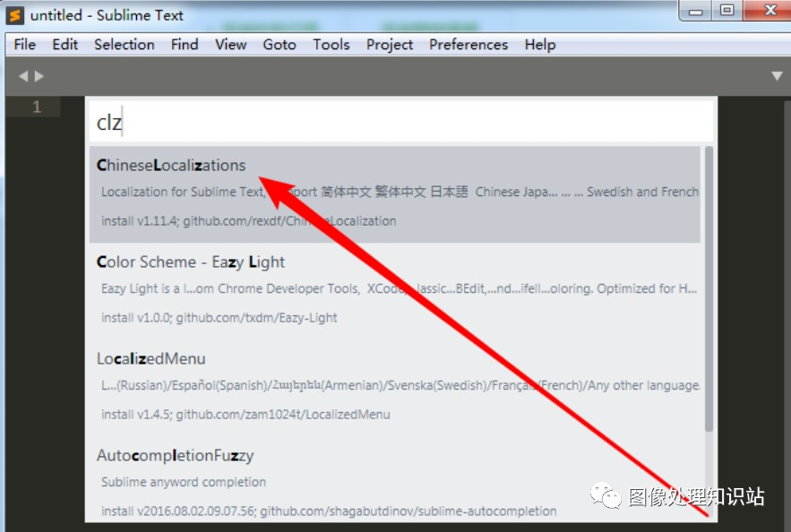Go to previous tab with left arrow
This screenshot has width=791, height=532.
click(23, 76)
